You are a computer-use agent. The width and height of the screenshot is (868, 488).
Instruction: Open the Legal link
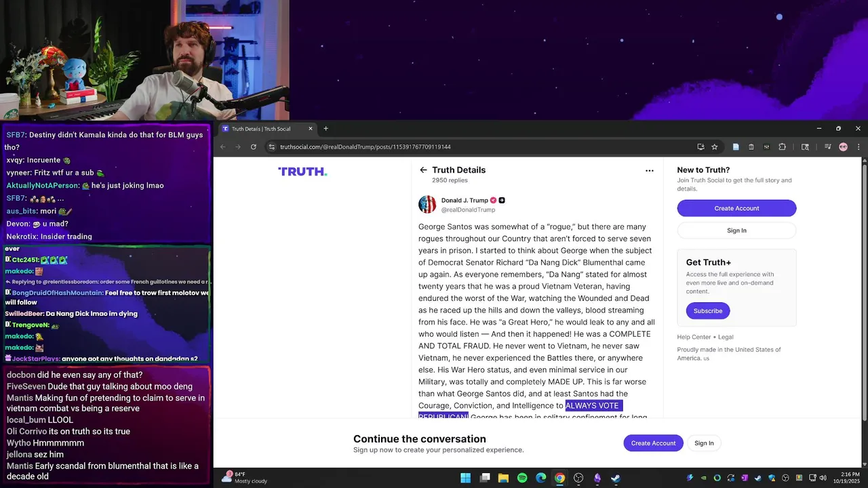[x=726, y=337]
